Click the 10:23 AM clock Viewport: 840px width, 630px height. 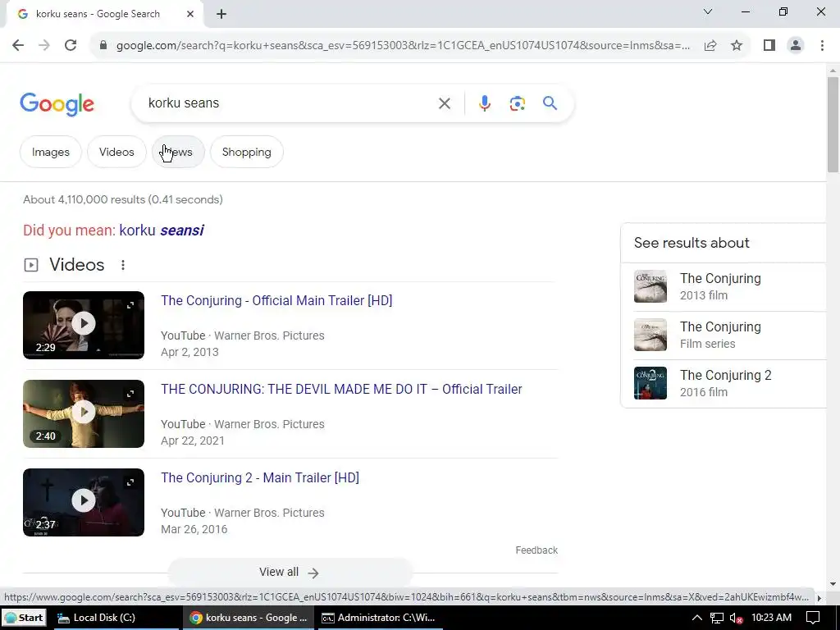tap(771, 618)
